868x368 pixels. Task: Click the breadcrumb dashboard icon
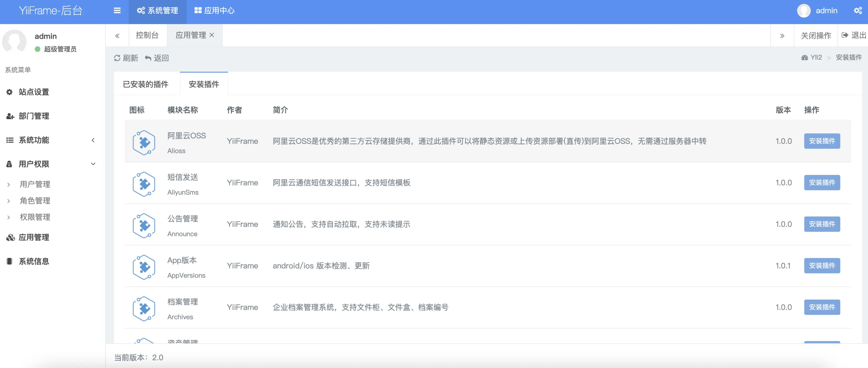(804, 57)
